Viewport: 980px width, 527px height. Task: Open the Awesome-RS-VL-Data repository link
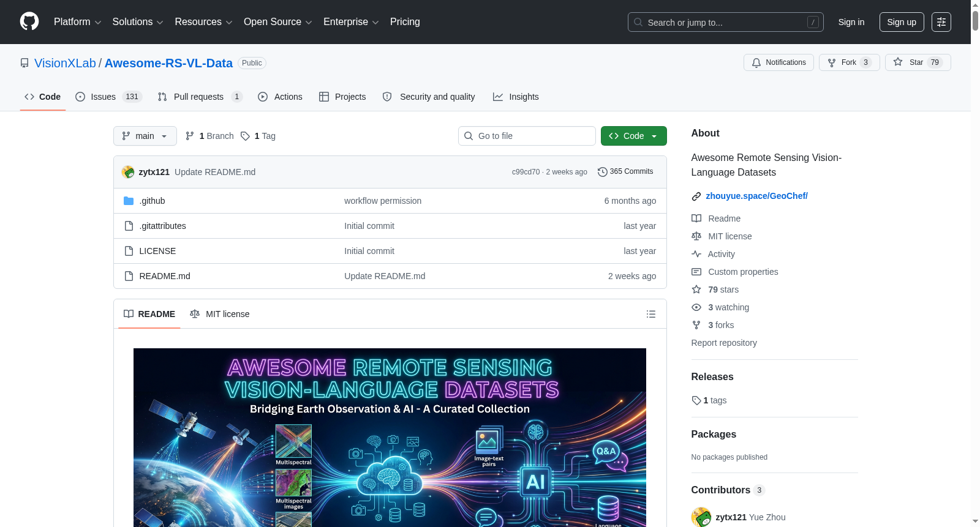click(168, 63)
